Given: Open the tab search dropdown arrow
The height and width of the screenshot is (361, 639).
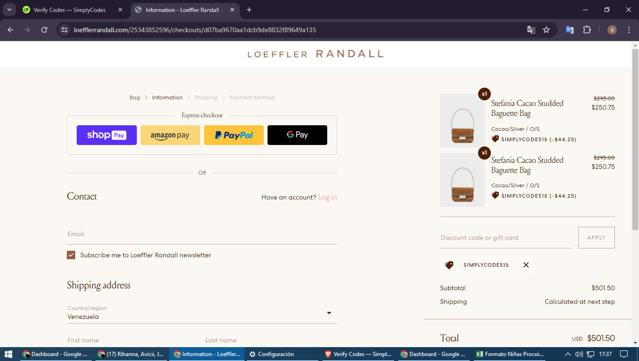Looking at the screenshot, I should [9, 10].
